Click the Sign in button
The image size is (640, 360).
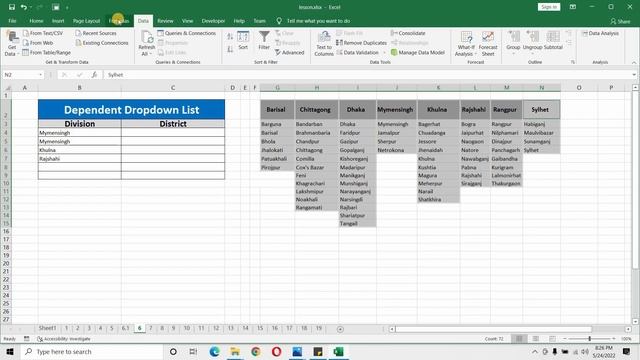[x=549, y=7]
